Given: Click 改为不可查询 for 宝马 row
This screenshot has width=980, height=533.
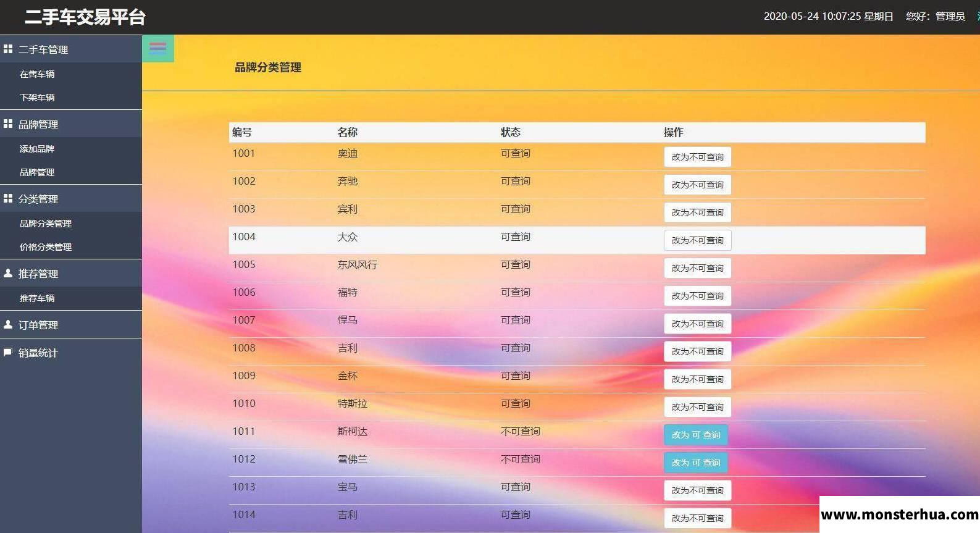Looking at the screenshot, I should point(698,490).
